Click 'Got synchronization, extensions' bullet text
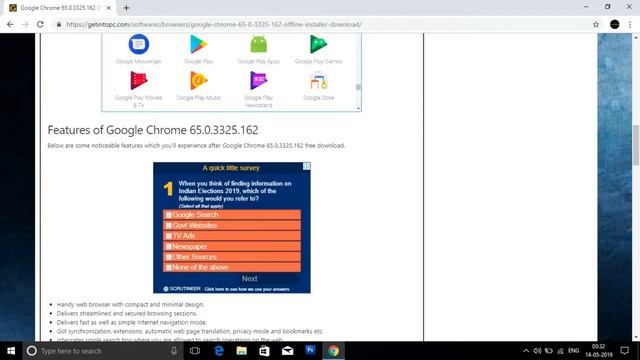The height and width of the screenshot is (360, 640). pos(190,331)
